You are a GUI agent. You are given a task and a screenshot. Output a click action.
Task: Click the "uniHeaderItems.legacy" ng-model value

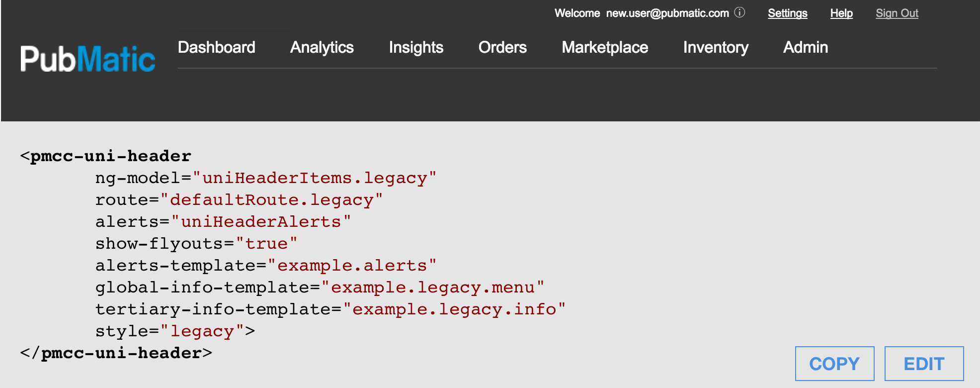coord(314,178)
